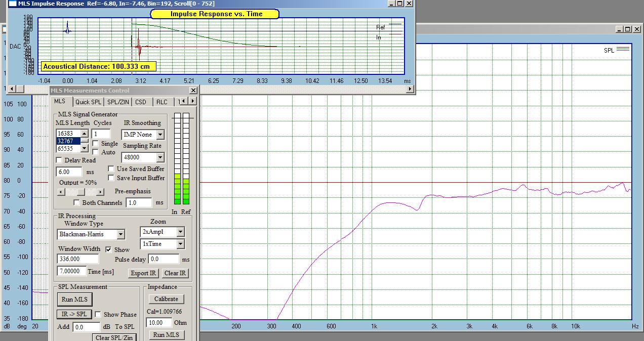Click the Ref level meter
Viewport: 644px width, 341px height.
pyautogui.click(x=186, y=160)
